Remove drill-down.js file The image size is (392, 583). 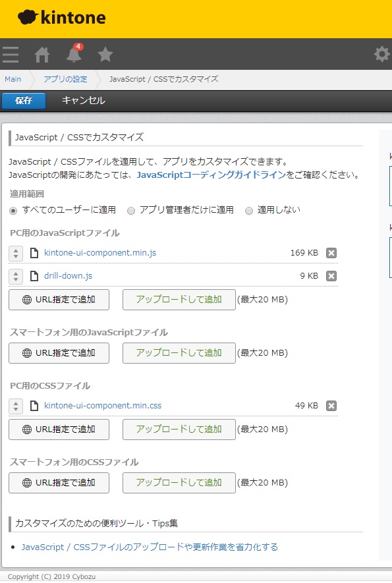[x=331, y=276]
